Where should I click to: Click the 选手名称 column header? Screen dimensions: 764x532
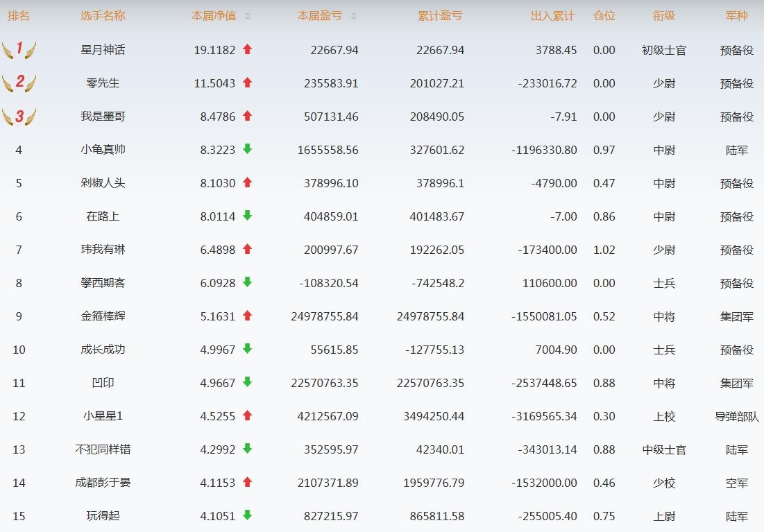pos(103,16)
